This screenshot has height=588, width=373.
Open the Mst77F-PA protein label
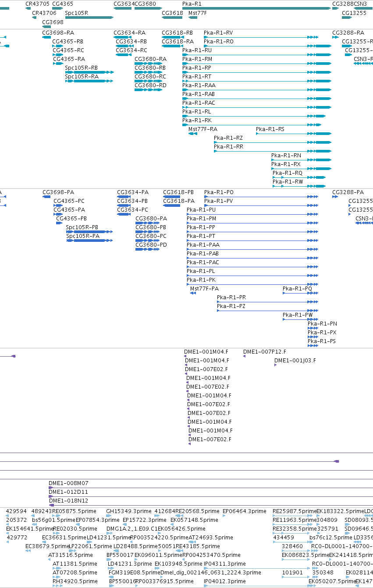204,288
